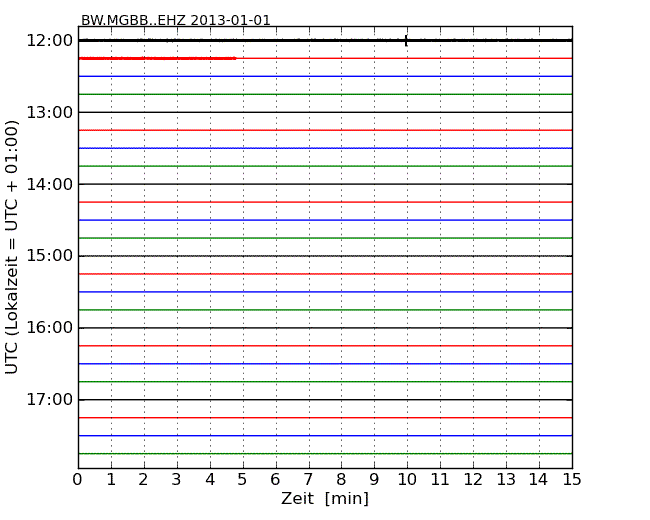Click the 14:00 time tick label
The height and width of the screenshot is (520, 650).
[49, 184]
